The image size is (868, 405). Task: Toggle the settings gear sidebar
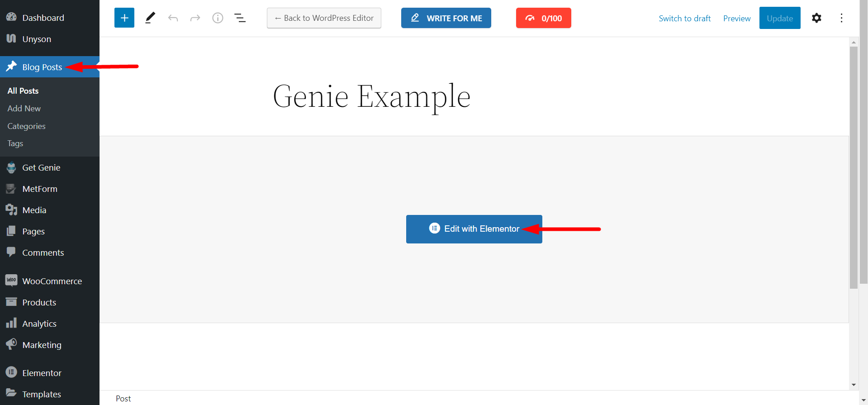(x=816, y=18)
